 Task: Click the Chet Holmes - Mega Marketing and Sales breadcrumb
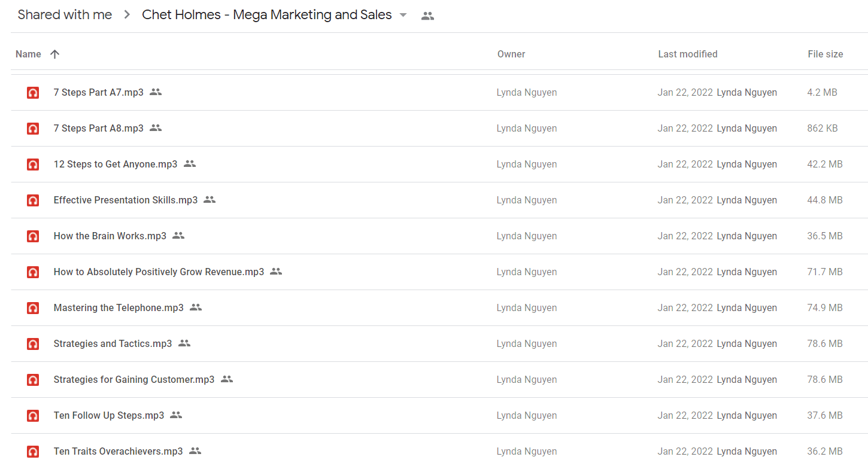(x=267, y=15)
